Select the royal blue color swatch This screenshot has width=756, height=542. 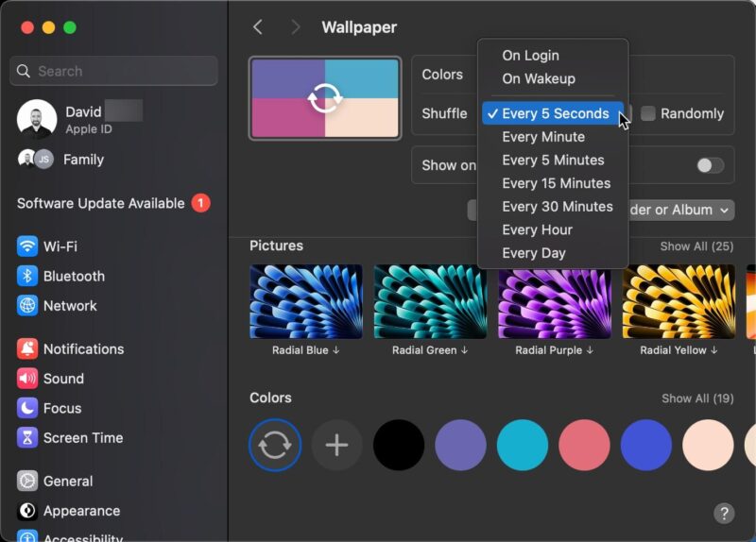click(x=646, y=445)
